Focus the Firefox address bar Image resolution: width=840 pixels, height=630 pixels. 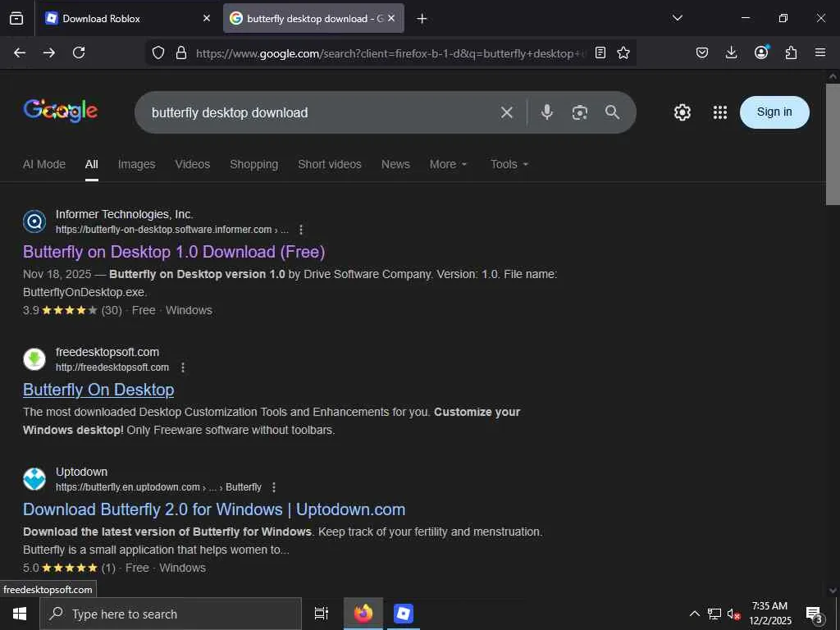(x=391, y=53)
